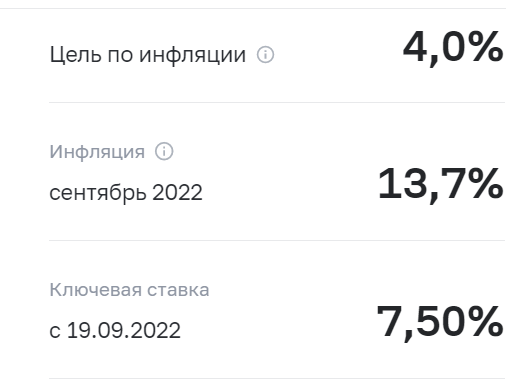Select the с 19.09.2022 date text
The height and width of the screenshot is (391, 530).
(x=115, y=331)
